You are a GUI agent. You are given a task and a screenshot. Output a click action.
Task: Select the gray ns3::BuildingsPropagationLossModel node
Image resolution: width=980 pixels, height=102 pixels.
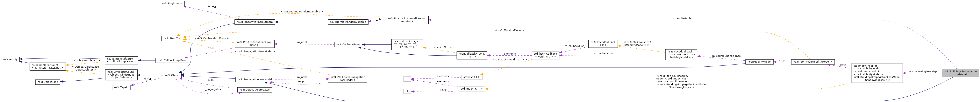960,73
